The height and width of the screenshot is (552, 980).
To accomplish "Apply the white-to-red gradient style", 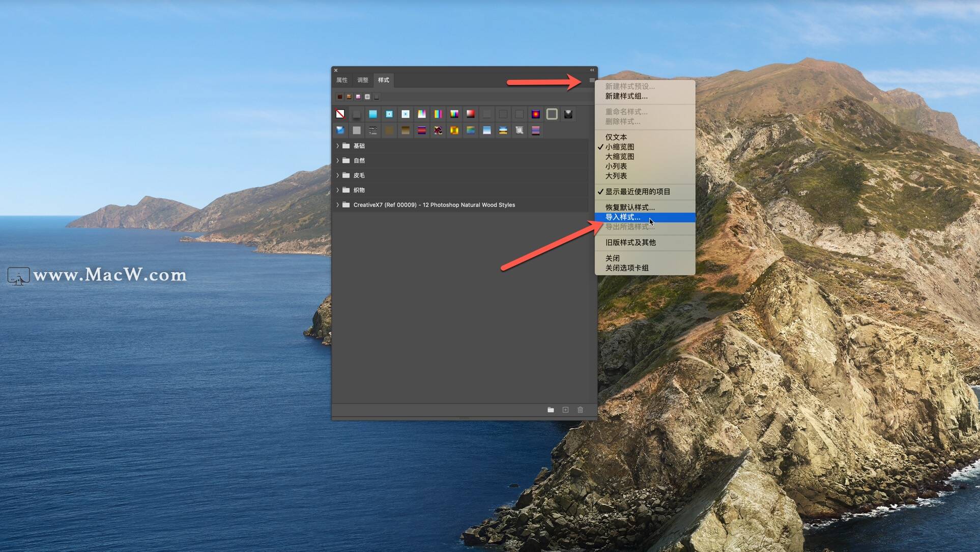I will [x=471, y=114].
